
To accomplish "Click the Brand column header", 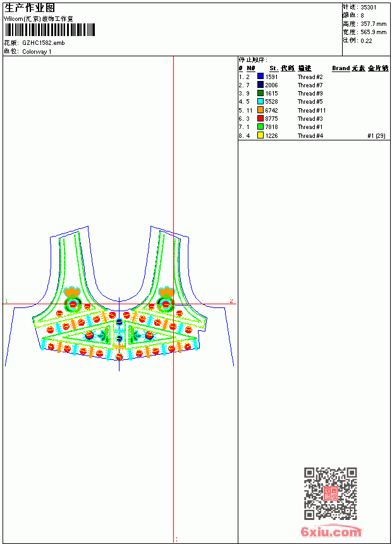I will click(x=341, y=68).
